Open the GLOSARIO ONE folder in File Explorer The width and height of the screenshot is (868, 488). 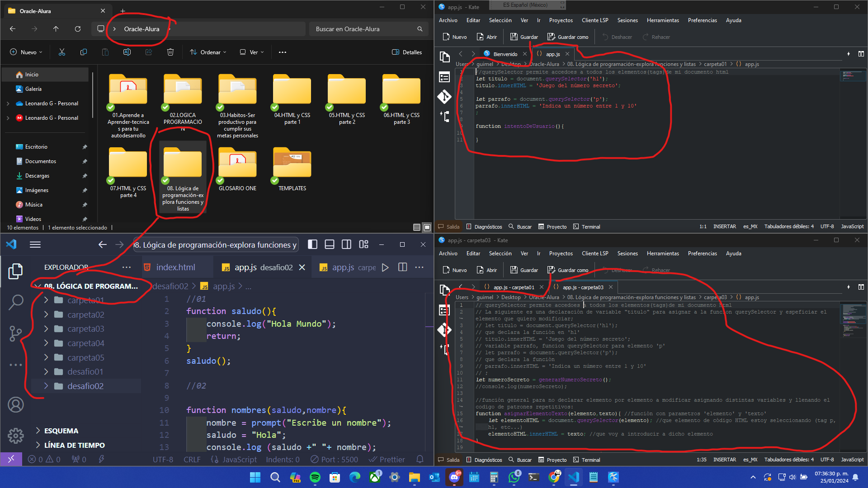pyautogui.click(x=237, y=169)
